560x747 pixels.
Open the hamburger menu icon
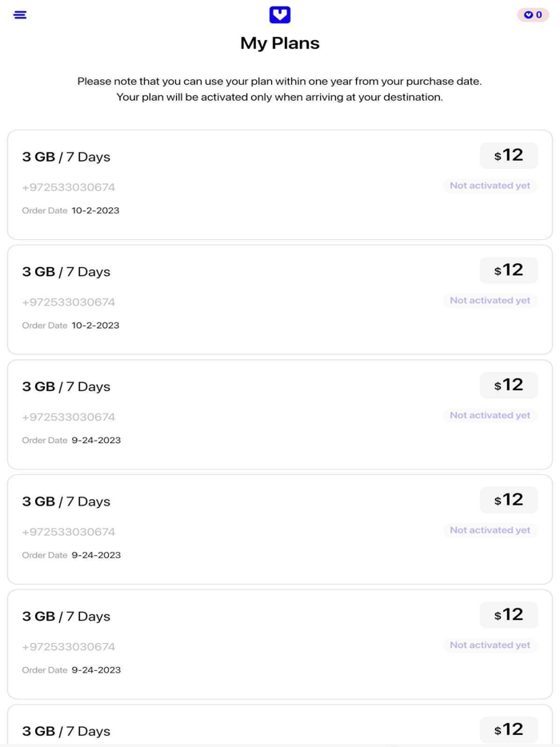(x=20, y=14)
